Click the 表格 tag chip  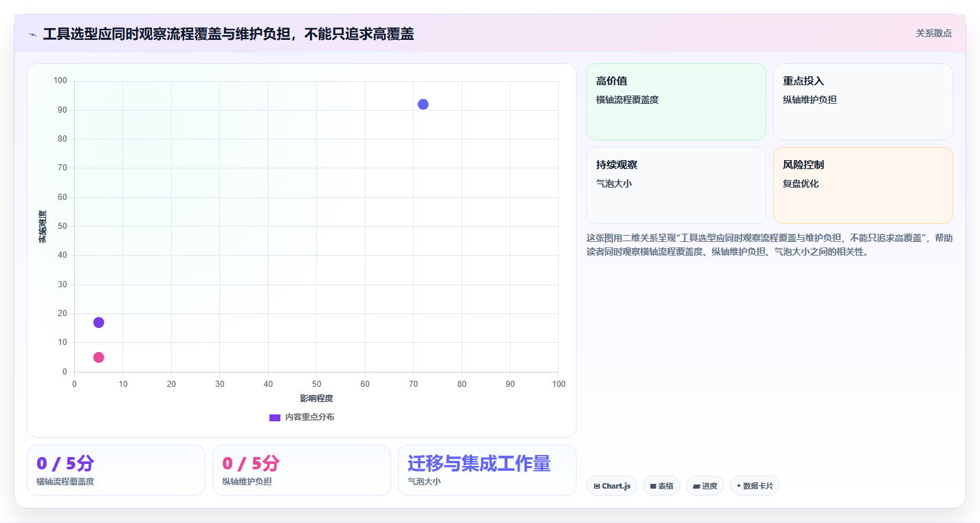661,486
